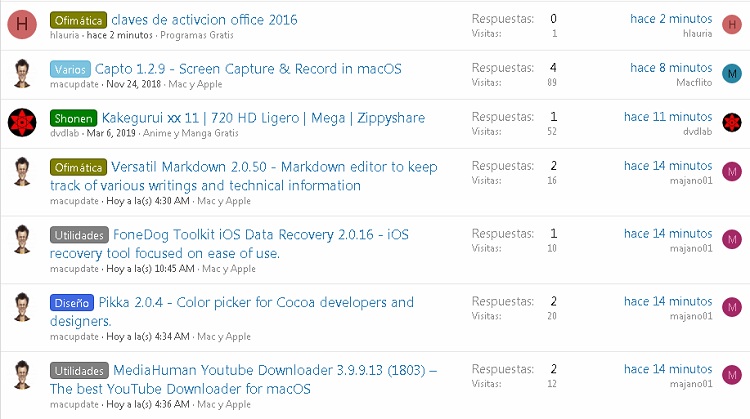Click Utilidades tag on MediaHuman Downloader thread

(x=79, y=371)
